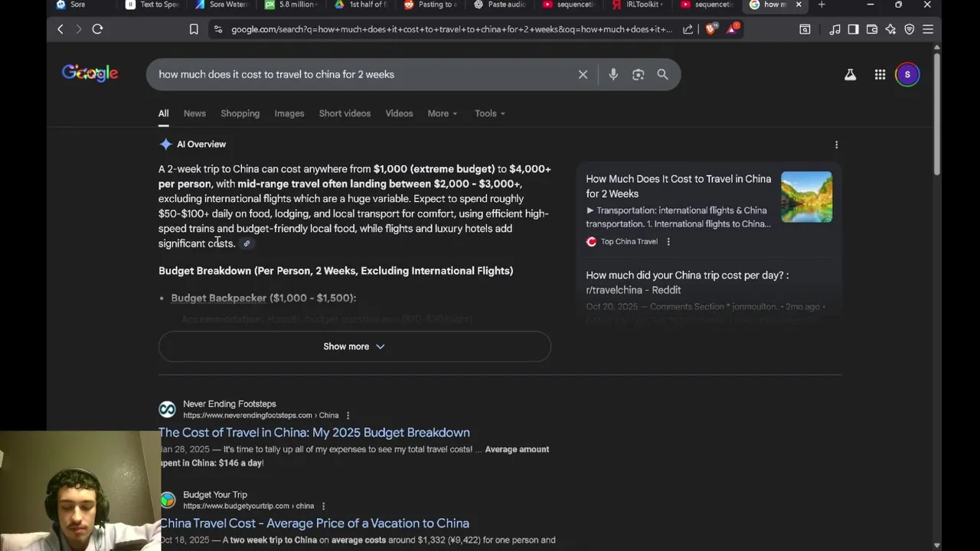Open the Brave VPN shield icon
The image size is (980, 551).
click(x=910, y=29)
